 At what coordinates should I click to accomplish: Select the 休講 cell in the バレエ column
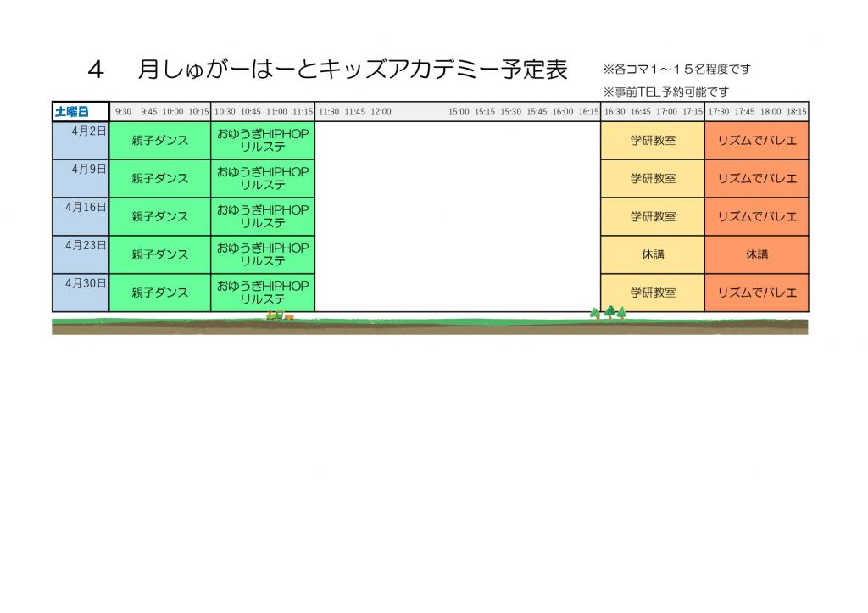(756, 254)
